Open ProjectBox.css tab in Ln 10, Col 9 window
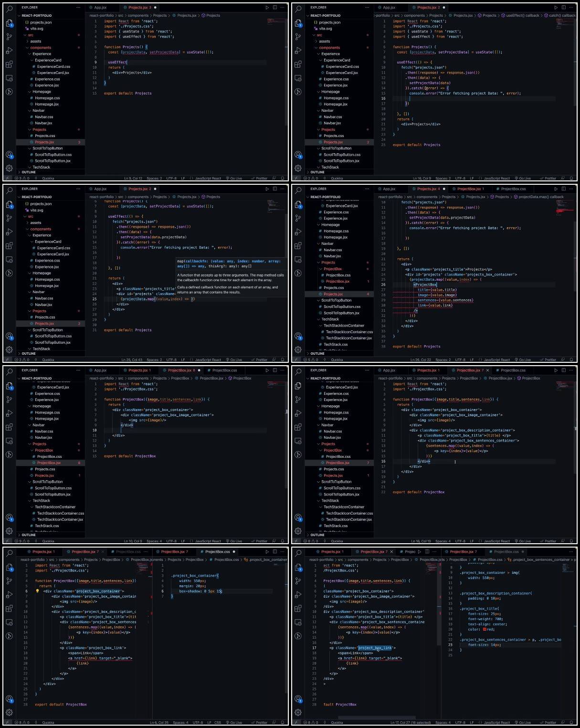This screenshot has width=580, height=728. pyautogui.click(x=224, y=370)
